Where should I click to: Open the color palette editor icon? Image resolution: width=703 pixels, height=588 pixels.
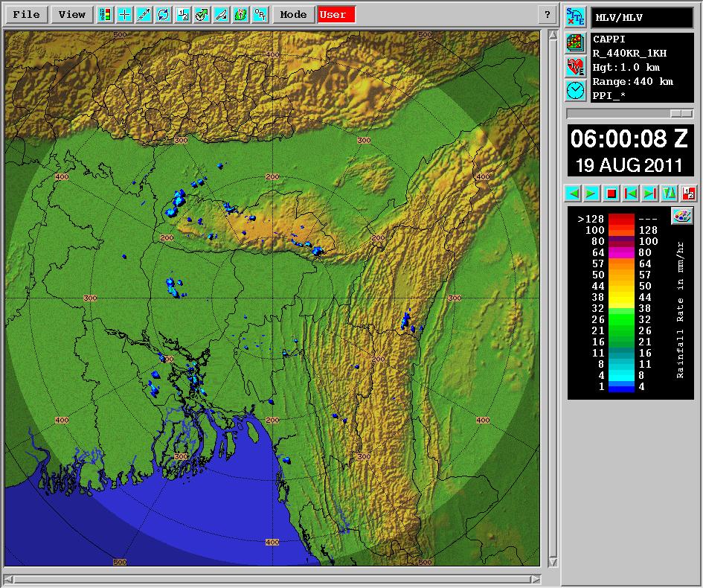coord(681,216)
